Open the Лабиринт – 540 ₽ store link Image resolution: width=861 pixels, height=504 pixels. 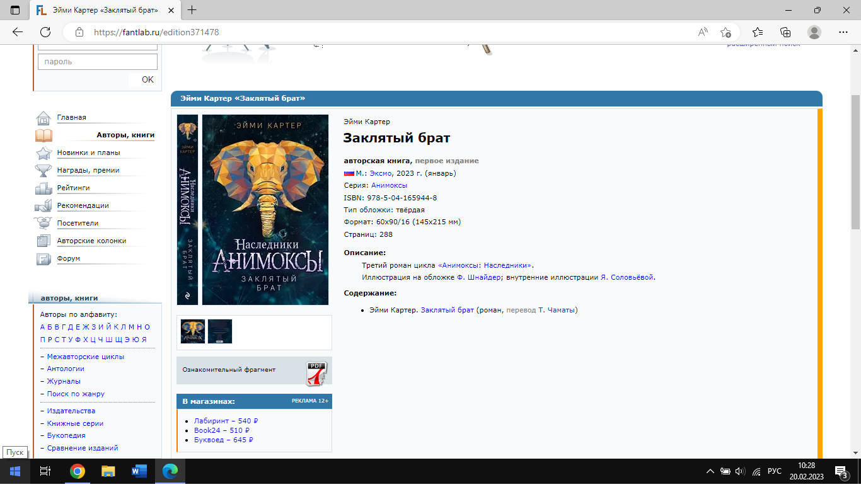point(226,421)
